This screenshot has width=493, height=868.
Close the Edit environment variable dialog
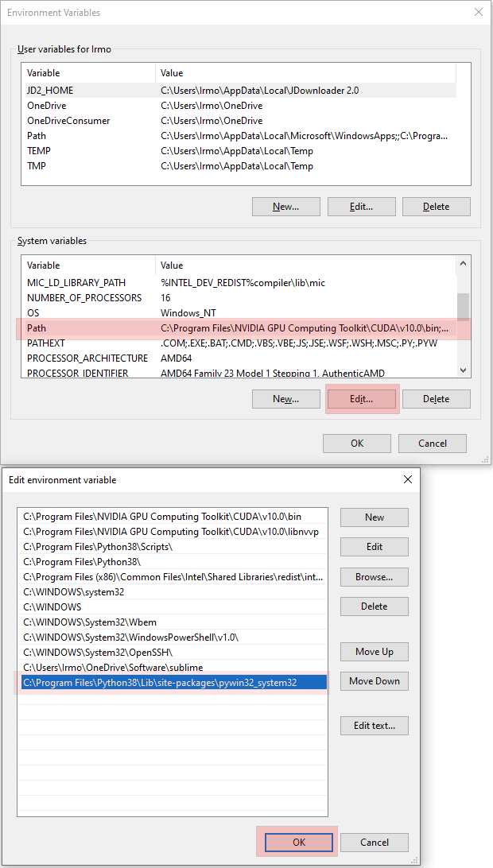408,479
